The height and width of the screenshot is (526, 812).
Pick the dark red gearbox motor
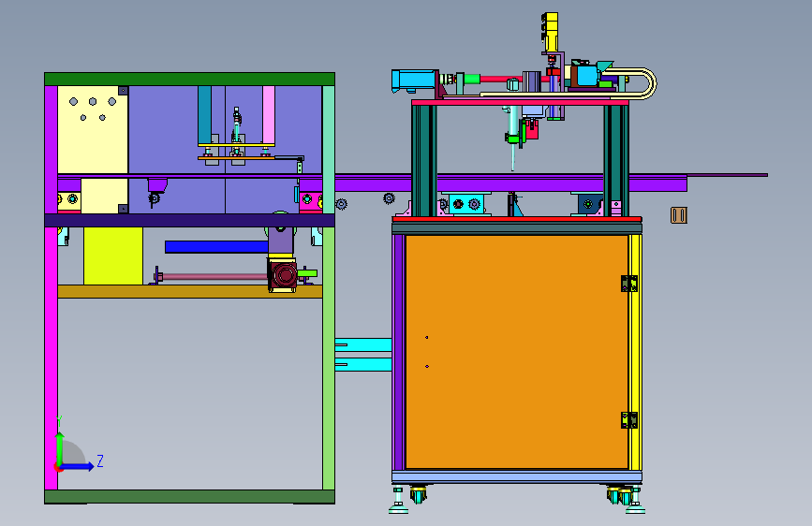[283, 275]
